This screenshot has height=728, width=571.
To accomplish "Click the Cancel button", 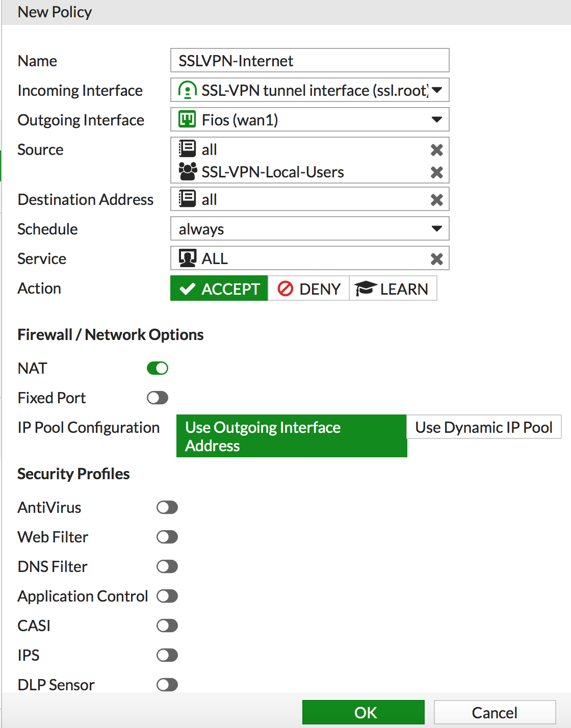I will click(495, 712).
